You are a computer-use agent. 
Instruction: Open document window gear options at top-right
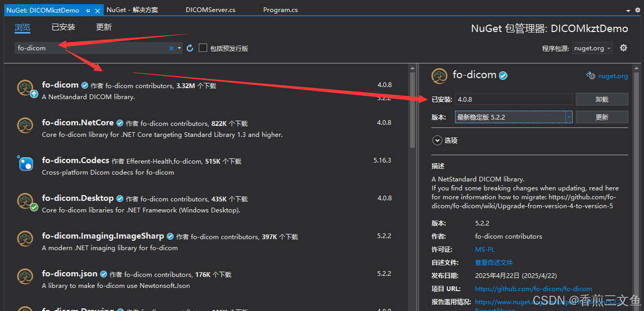[x=638, y=10]
